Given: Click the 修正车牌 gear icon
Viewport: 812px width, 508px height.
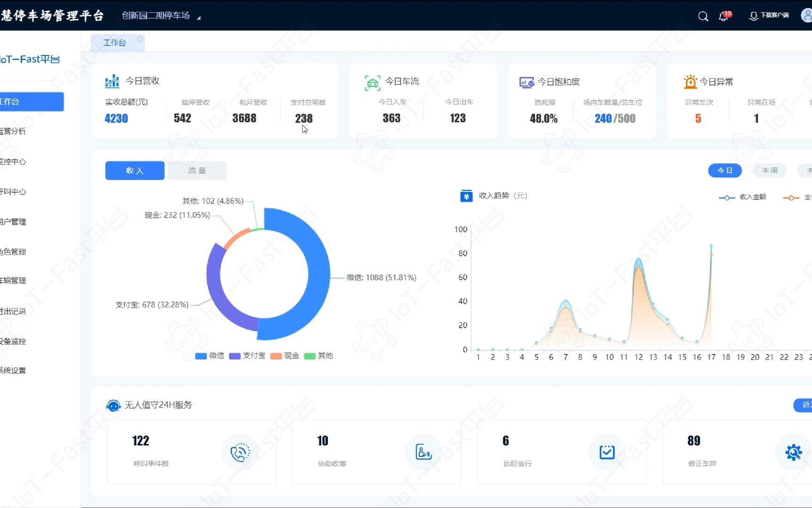Looking at the screenshot, I should point(794,452).
